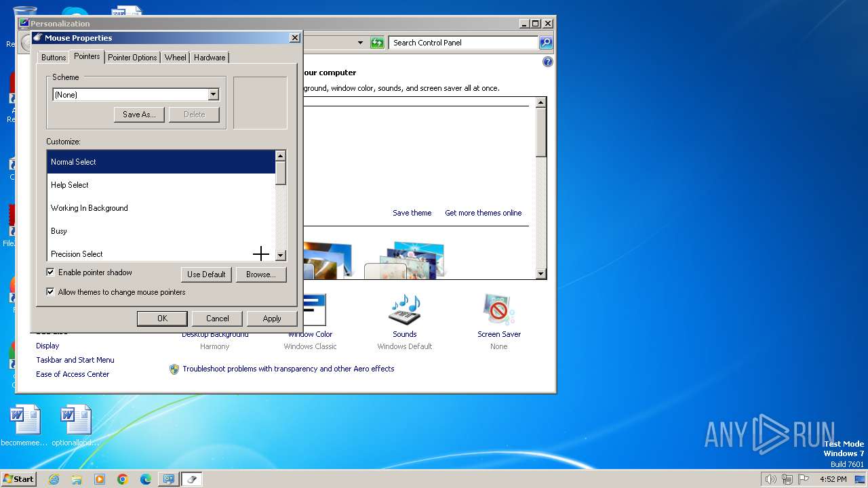Click the Search Control Panel field
This screenshot has height=488, width=868.
point(463,43)
